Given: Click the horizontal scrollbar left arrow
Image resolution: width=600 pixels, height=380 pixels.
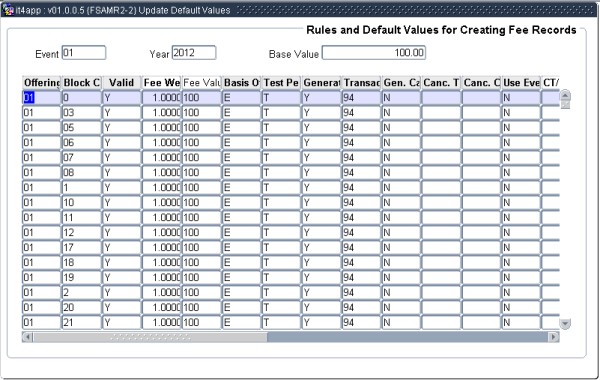Looking at the screenshot, I should tap(27, 337).
